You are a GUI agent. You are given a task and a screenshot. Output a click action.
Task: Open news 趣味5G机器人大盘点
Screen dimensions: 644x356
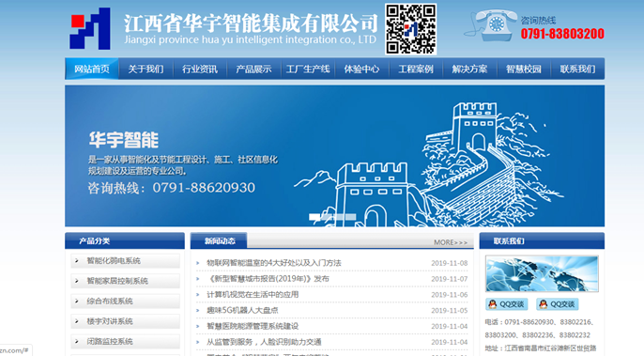pyautogui.click(x=242, y=310)
